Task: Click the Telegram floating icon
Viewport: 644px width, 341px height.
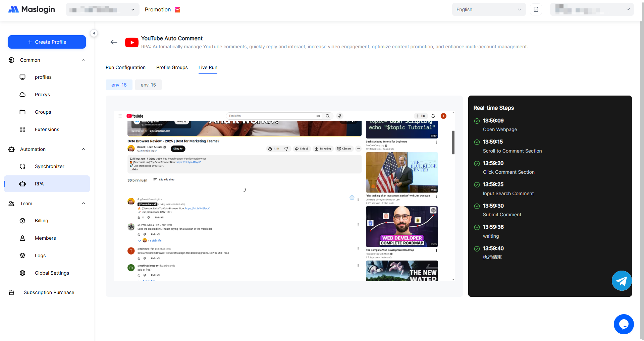Action: [x=622, y=281]
